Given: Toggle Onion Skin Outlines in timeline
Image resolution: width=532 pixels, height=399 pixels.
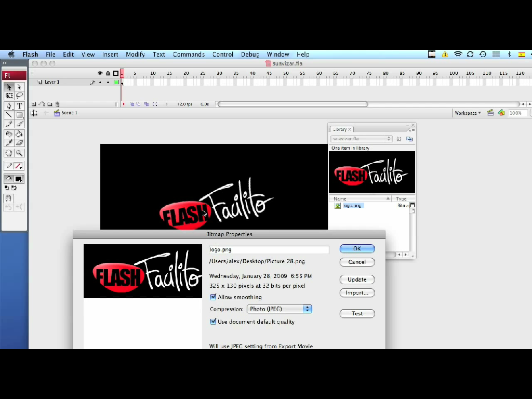Looking at the screenshot, I should 138,104.
